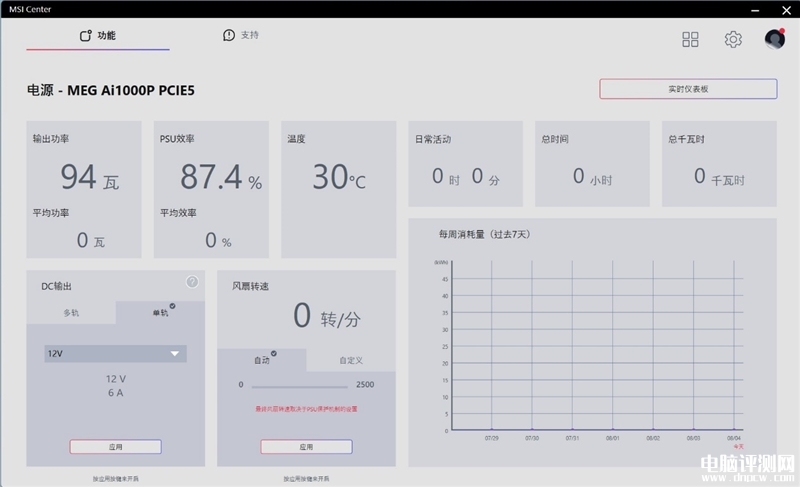Expand the 12V voltage dropdown

pos(115,353)
